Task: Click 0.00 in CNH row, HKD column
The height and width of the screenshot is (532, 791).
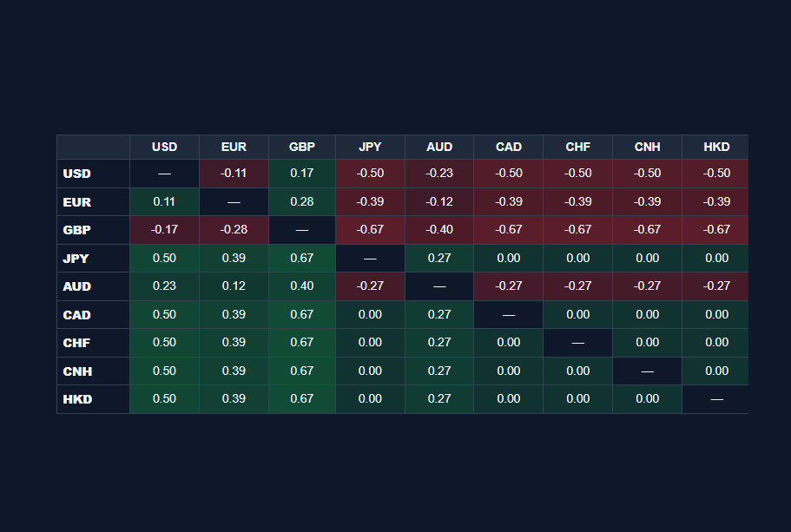Action: (715, 371)
